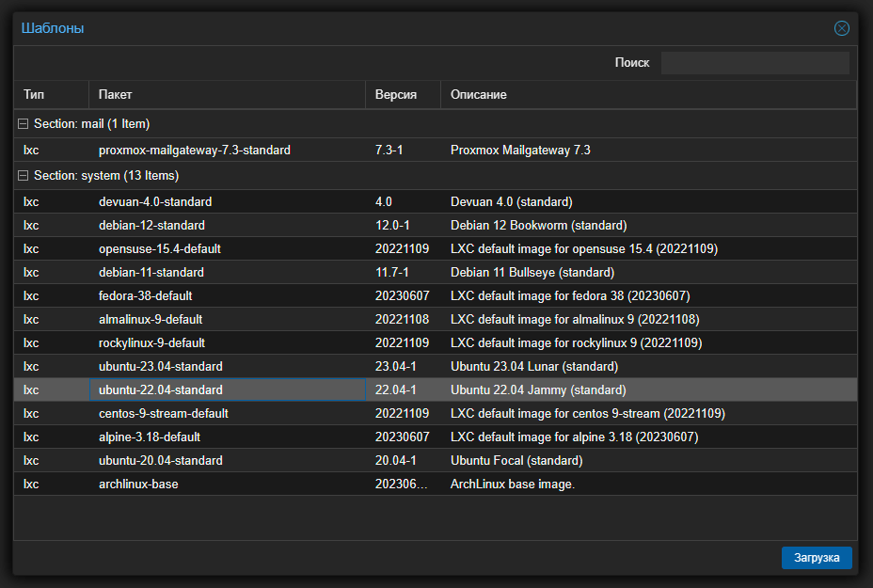This screenshot has width=873, height=588.
Task: Click Debian 12 Bookworm (standard) description
Action: (538, 226)
